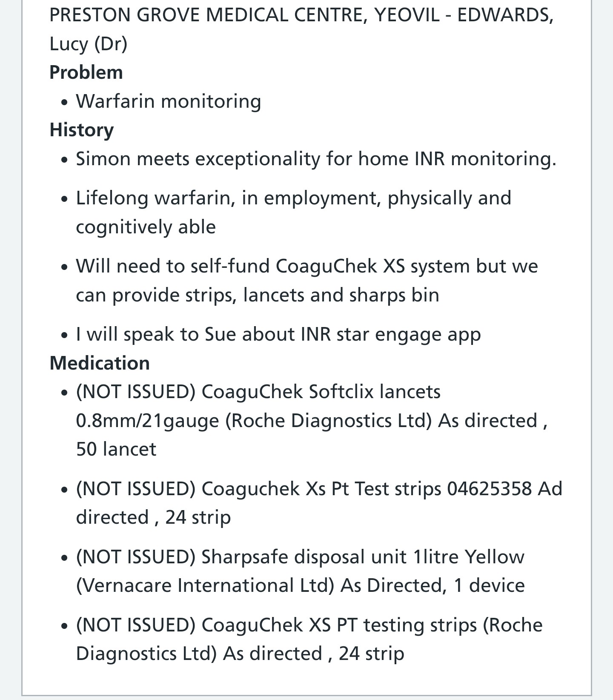Click the "cognitively able" text line
Viewport: 613px width, 700px height.
[x=146, y=227]
